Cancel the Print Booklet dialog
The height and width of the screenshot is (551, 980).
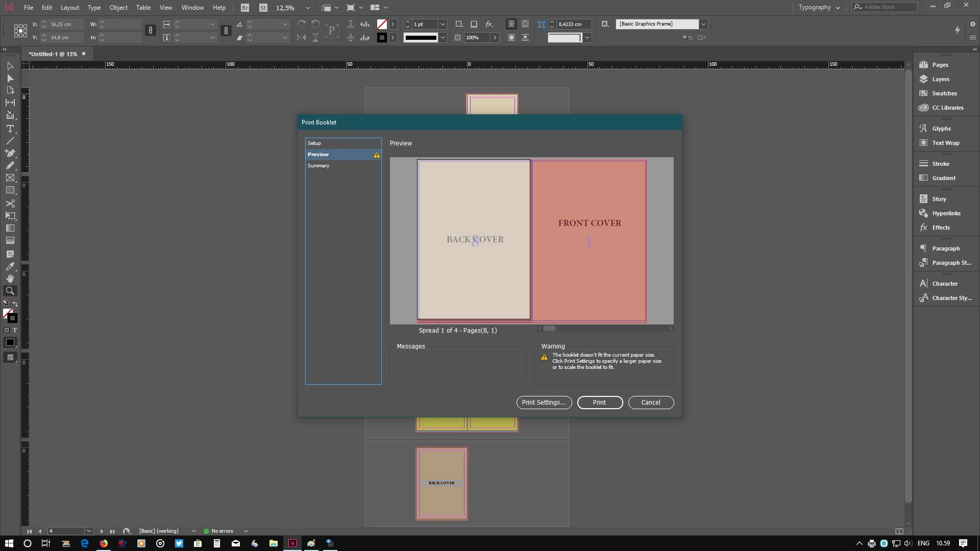(x=651, y=403)
